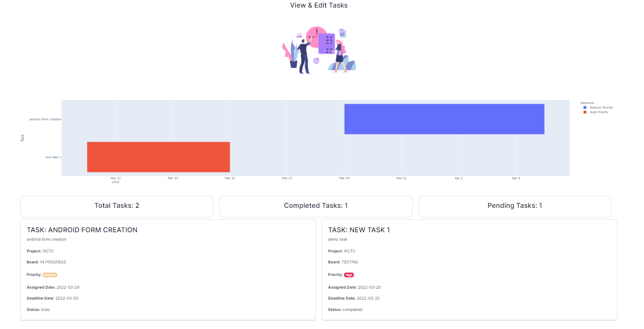Click Project: IRCTC in New Task 1 card
Image resolution: width=644 pixels, height=329 pixels.
click(342, 251)
